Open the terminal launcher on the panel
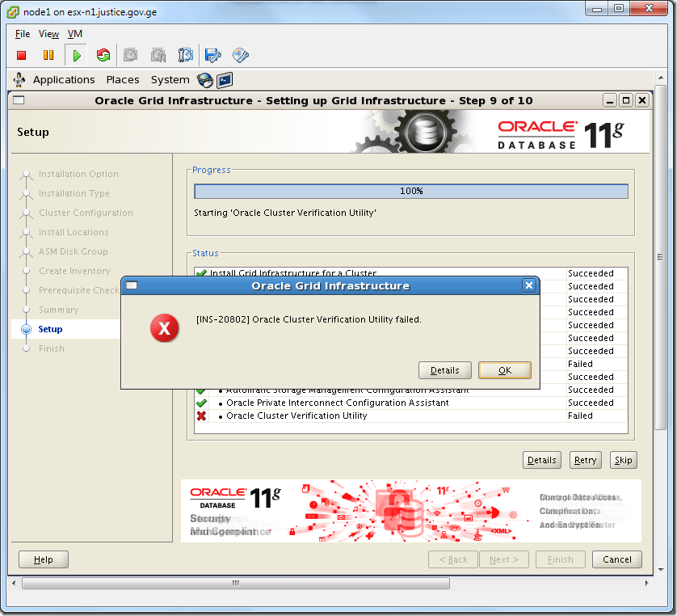 (224, 80)
